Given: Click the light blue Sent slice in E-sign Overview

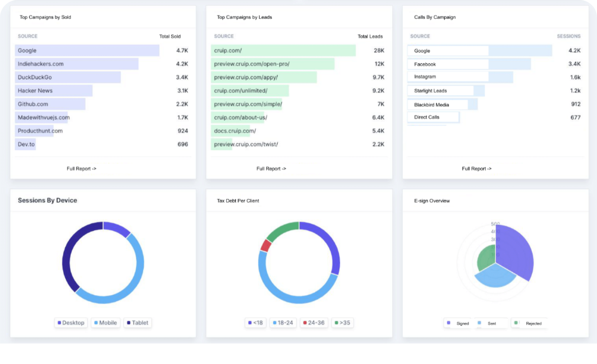Looking at the screenshot, I should tap(496, 277).
